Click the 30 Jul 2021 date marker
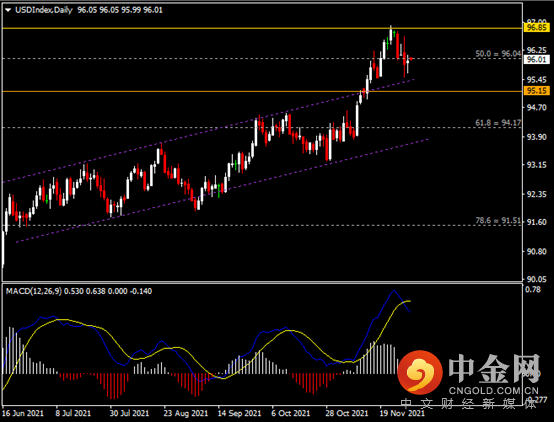Screen dimensions: 554x422 [129, 413]
